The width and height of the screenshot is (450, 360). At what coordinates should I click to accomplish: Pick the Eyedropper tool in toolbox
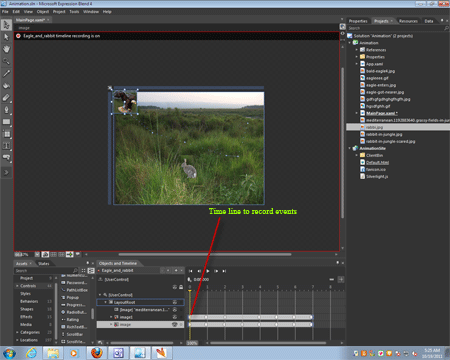6,74
